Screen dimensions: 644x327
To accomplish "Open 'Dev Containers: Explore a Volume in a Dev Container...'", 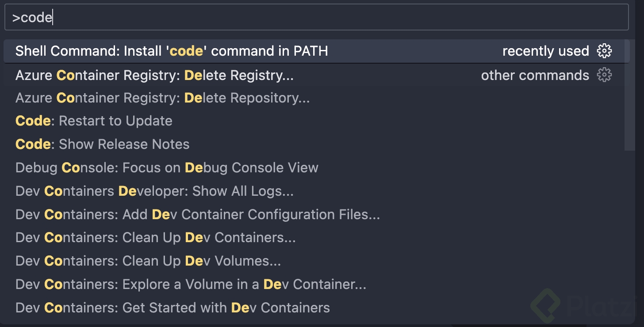I will [190, 284].
